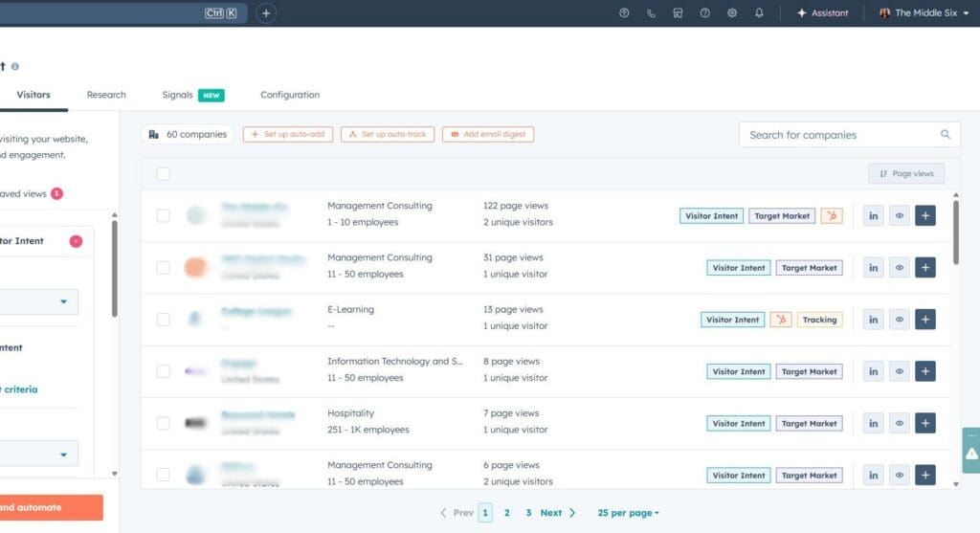Add the 31 page views company with plus button

coord(925,267)
